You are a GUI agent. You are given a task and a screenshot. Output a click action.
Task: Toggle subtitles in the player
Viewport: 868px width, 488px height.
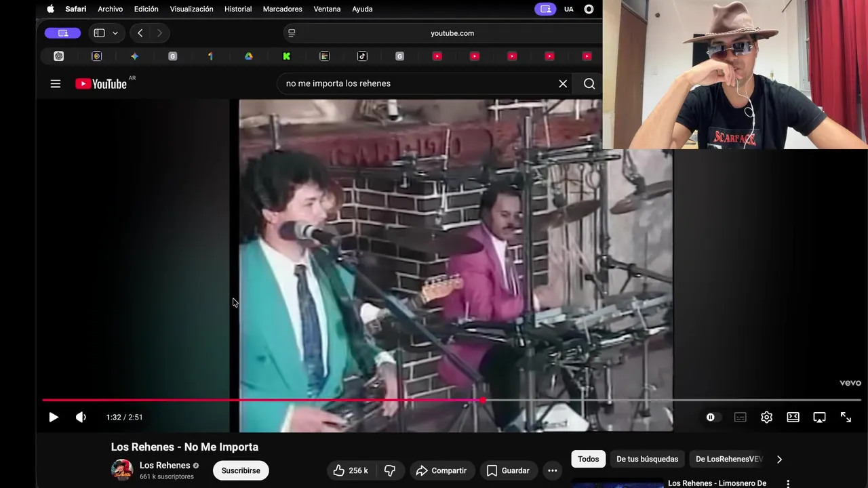click(740, 417)
